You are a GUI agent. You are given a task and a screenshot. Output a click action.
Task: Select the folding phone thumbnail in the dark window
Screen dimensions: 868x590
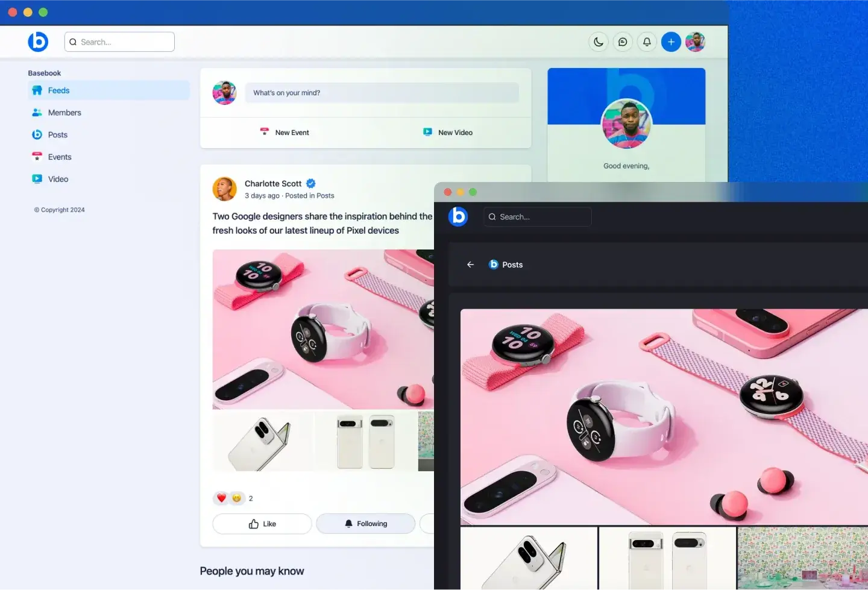click(529, 559)
